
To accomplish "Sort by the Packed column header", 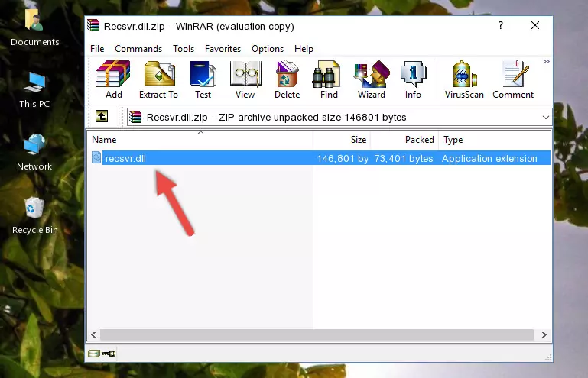I will click(x=404, y=139).
